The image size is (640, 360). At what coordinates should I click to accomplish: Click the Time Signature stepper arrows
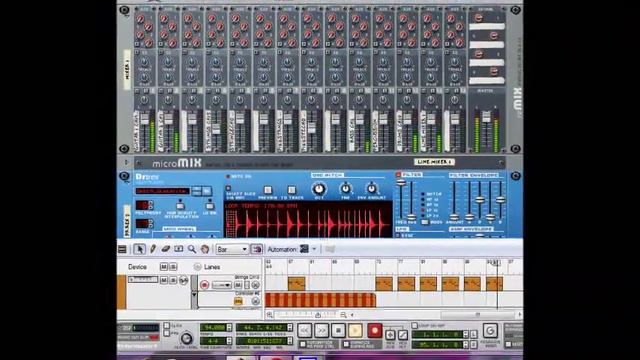point(229,340)
